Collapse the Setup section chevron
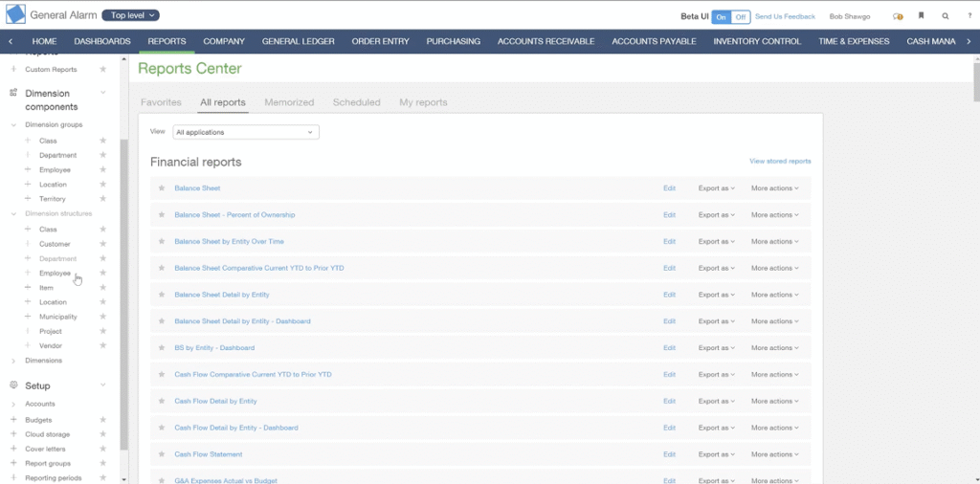Viewport: 980px width, 484px height. click(103, 385)
